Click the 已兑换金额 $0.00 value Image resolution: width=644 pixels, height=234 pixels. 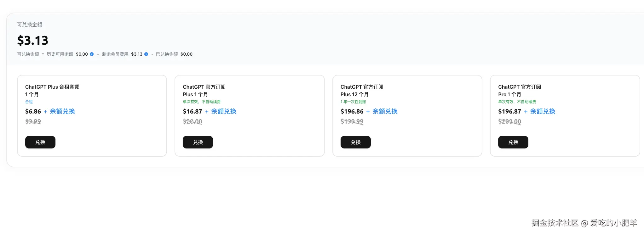187,54
